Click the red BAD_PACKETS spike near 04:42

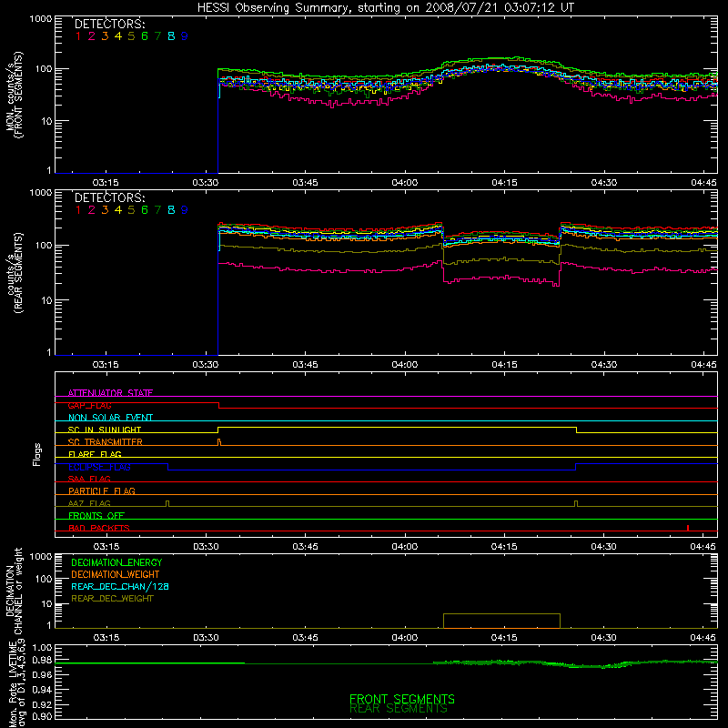(x=688, y=528)
